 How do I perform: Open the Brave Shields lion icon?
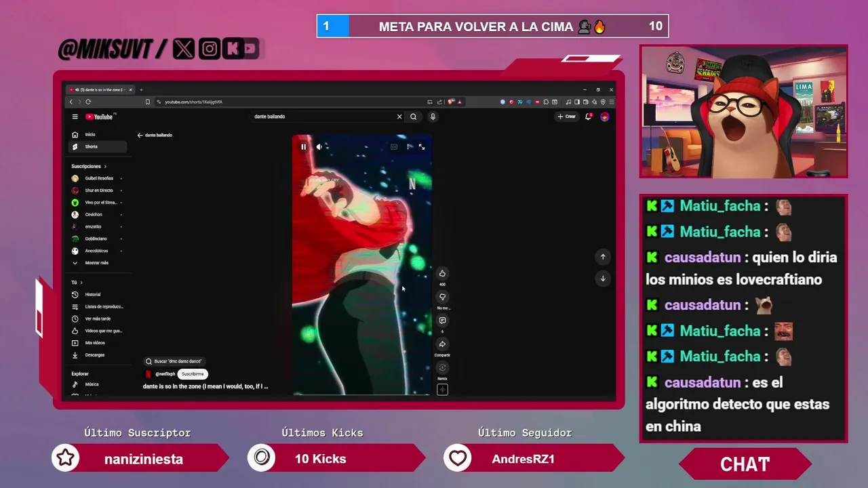tap(452, 102)
